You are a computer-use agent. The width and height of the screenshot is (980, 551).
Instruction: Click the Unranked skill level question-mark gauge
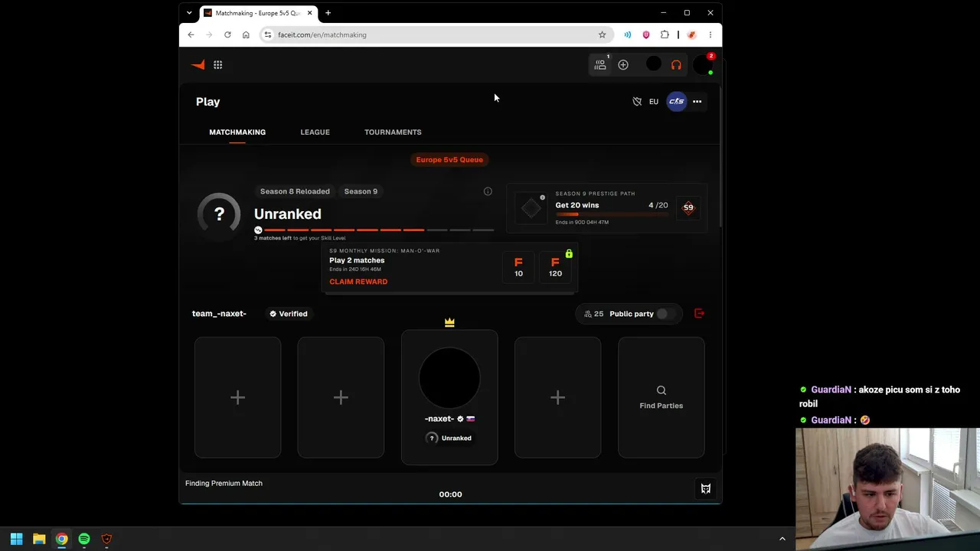click(219, 214)
